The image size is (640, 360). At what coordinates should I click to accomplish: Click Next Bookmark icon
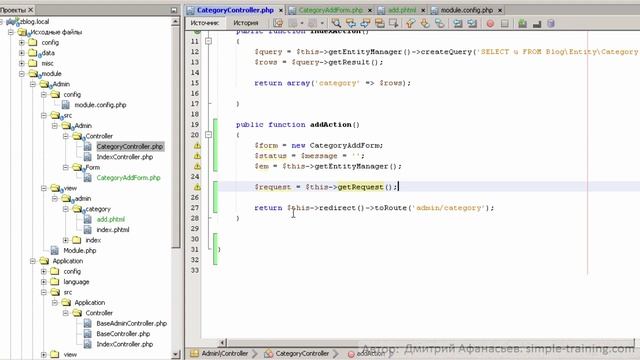coord(425,23)
